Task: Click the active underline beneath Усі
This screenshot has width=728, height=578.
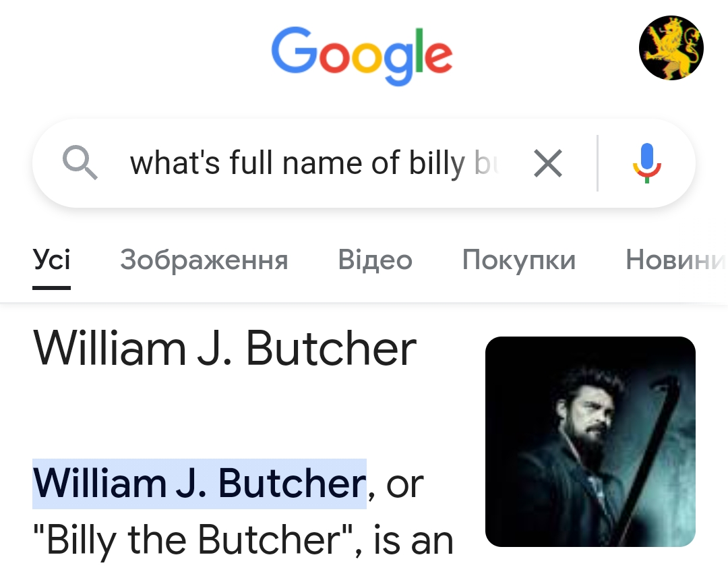Action: point(52,287)
